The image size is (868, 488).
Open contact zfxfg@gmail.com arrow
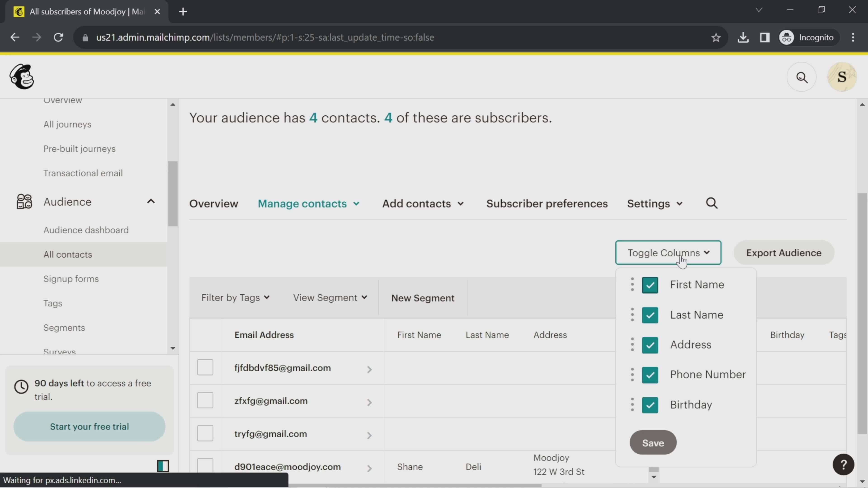[x=369, y=402]
